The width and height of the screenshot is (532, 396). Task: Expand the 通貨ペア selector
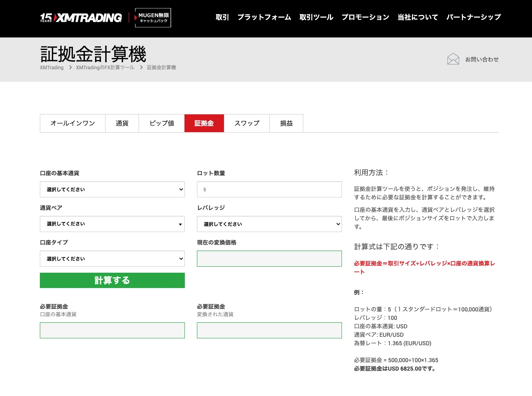click(112, 224)
